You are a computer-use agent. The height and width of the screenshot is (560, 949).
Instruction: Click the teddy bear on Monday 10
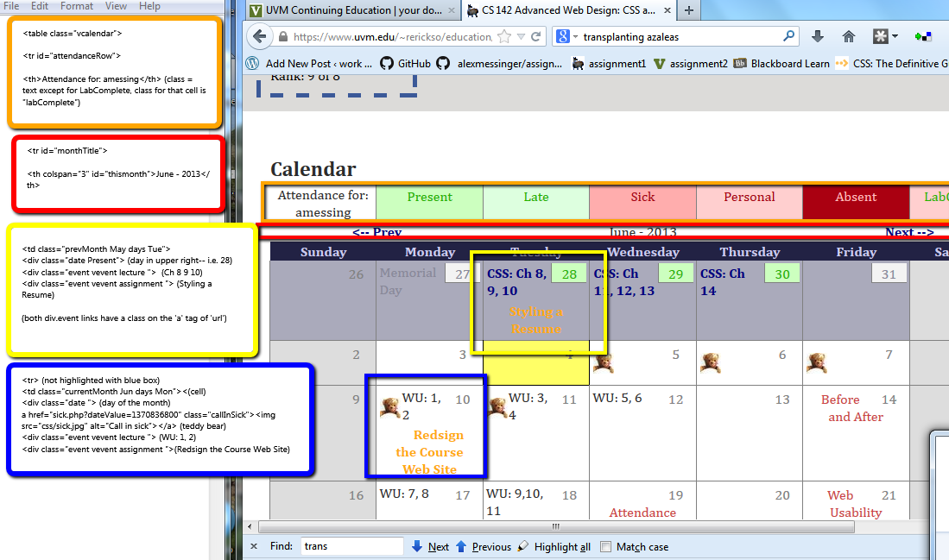click(x=389, y=406)
